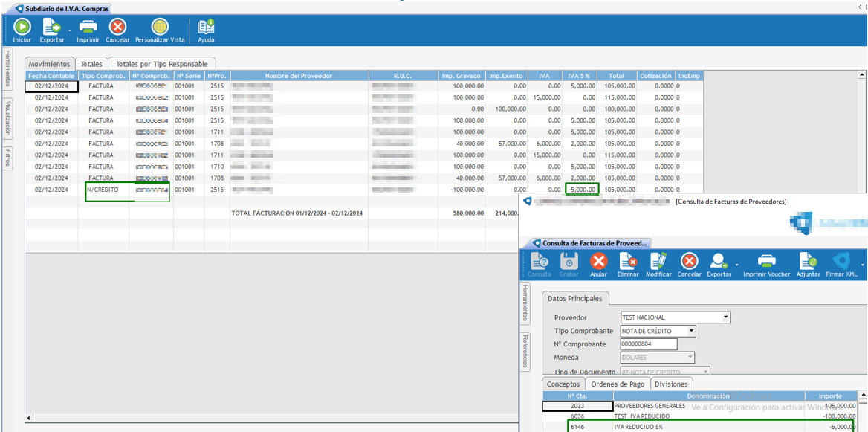Viewport: 868px width, 432px height.
Task: Click the Anular icon in invoice toolbar
Action: coord(598,262)
